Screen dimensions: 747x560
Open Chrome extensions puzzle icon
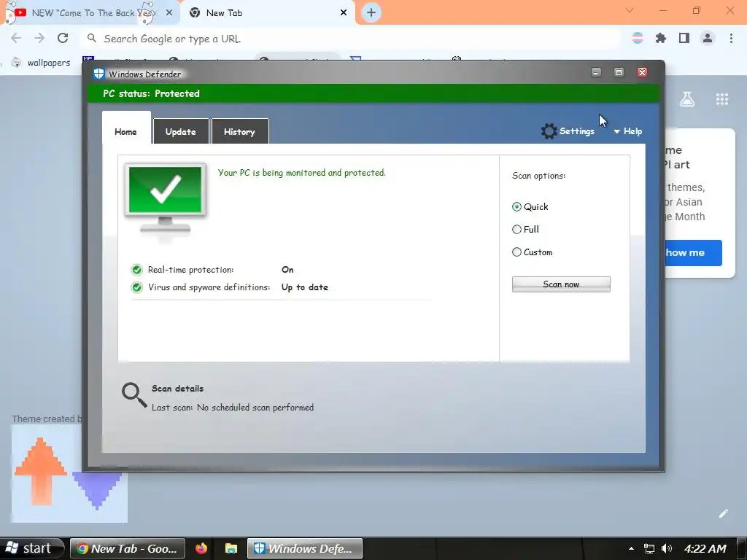pos(661,38)
